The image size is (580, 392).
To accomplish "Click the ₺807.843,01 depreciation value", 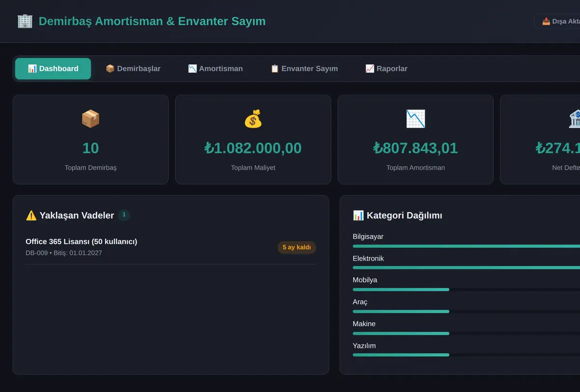I will pos(415,148).
